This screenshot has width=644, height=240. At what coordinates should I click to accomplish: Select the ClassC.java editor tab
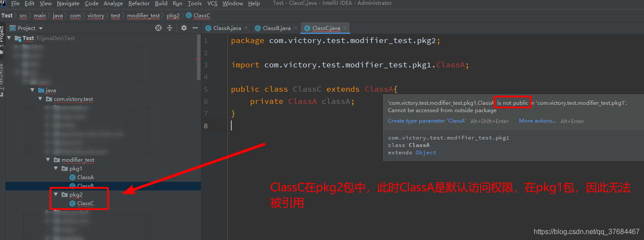pyautogui.click(x=325, y=28)
